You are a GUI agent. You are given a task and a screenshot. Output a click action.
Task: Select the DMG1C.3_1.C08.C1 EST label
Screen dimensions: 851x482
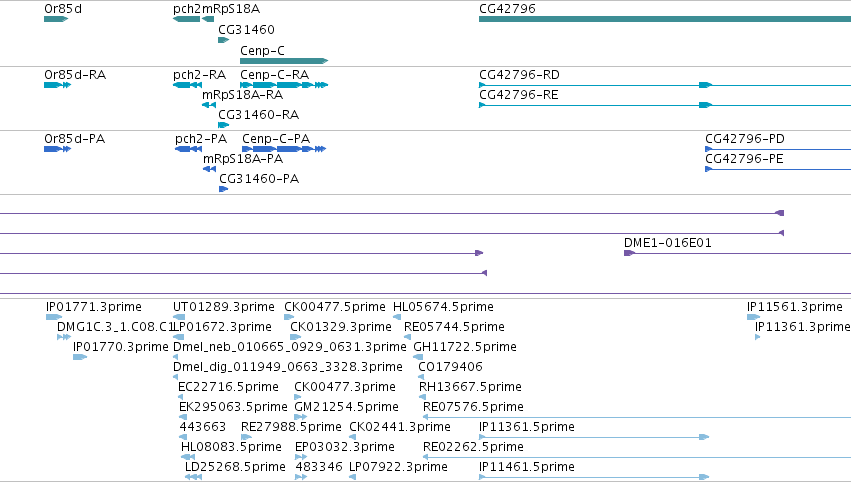pos(115,327)
